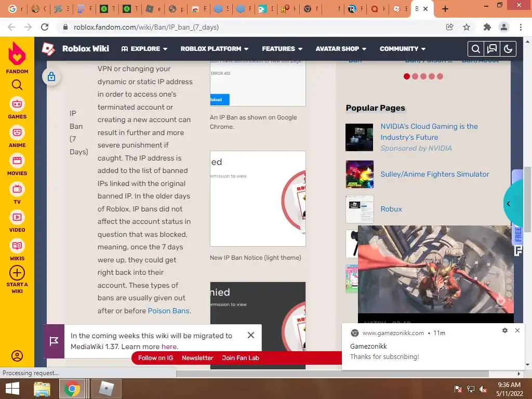Image resolution: width=532 pixels, height=399 pixels.
Task: Open the notification settings gear icon
Action: [x=505, y=330]
